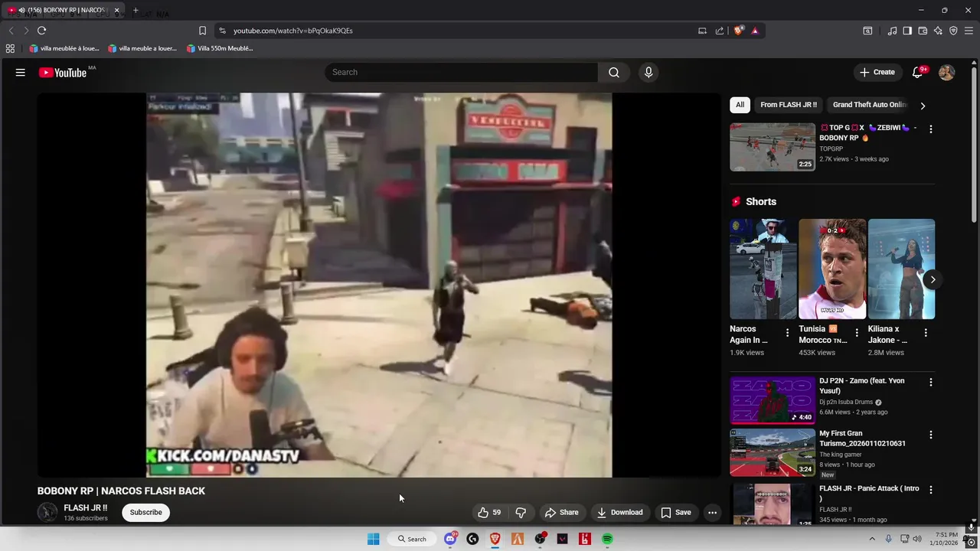Open Windows Start menu
The width and height of the screenshot is (980, 551).
374,540
